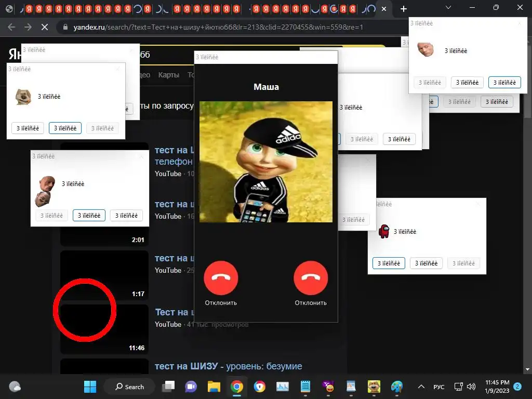Decline the call with the right Отклонить button
This screenshot has width=532, height=399.
click(x=311, y=278)
